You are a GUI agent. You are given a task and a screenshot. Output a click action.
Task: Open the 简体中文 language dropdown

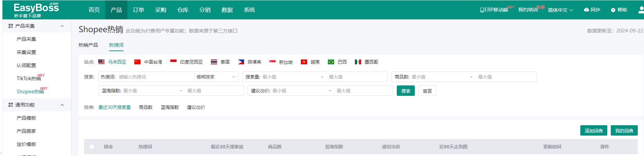point(561,10)
